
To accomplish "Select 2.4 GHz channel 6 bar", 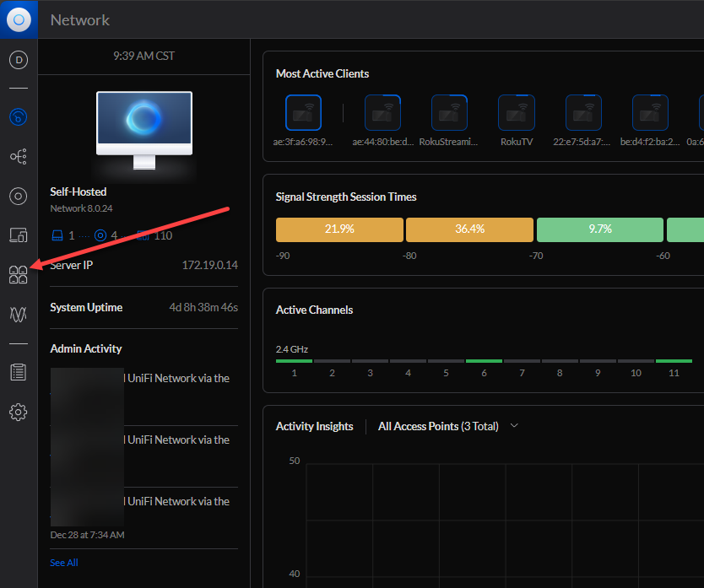I will coord(484,361).
